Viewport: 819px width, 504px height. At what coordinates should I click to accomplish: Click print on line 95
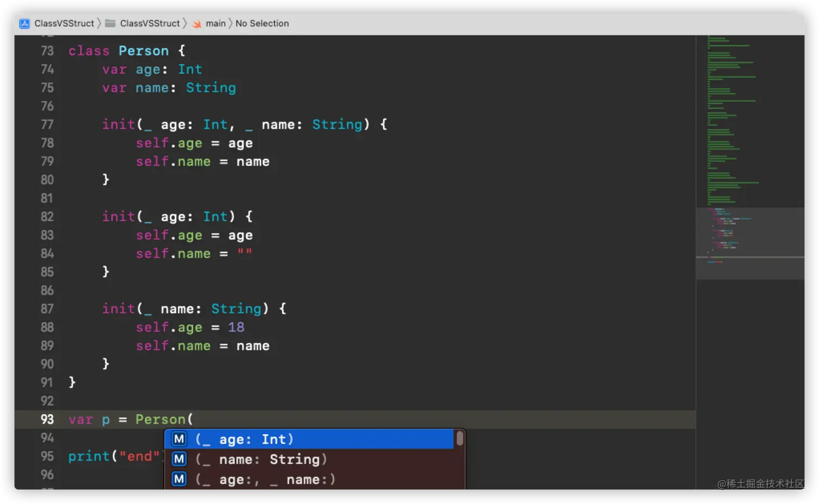(x=89, y=456)
